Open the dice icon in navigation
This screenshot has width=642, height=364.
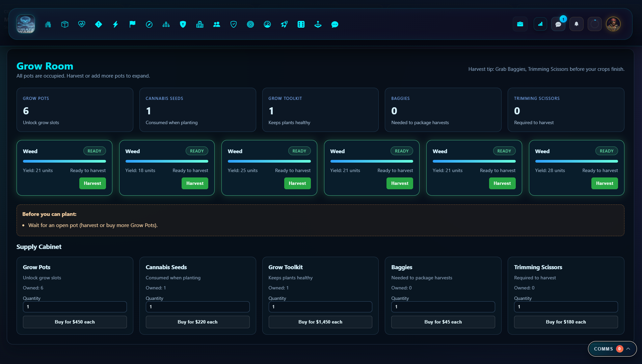(x=301, y=24)
